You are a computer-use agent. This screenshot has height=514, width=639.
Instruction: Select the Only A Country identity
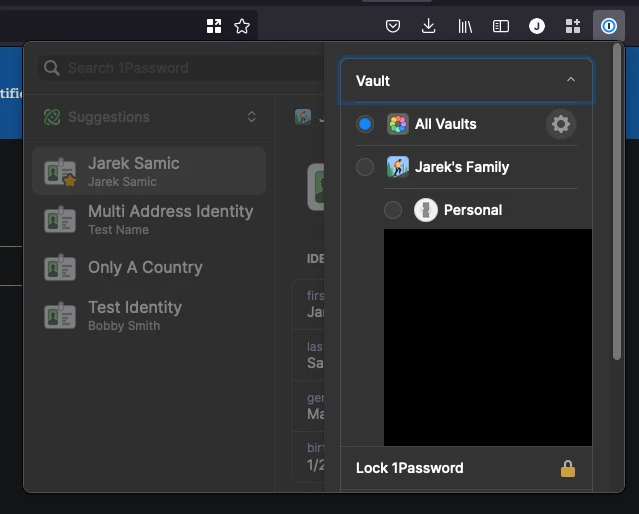149,268
